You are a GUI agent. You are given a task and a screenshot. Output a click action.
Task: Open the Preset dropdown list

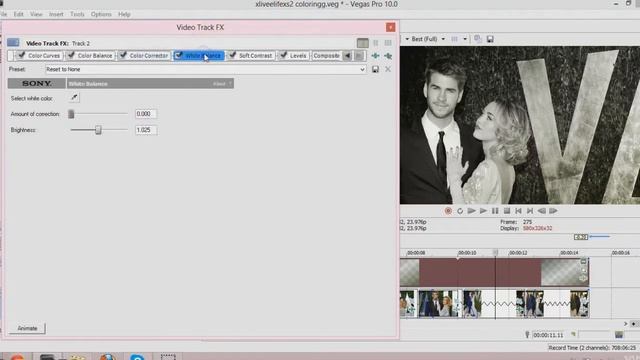[362, 69]
